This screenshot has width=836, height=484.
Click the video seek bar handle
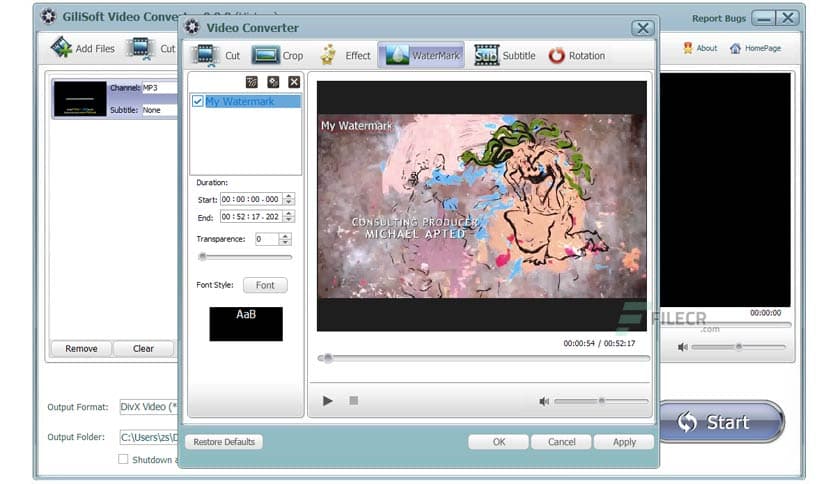click(x=328, y=358)
